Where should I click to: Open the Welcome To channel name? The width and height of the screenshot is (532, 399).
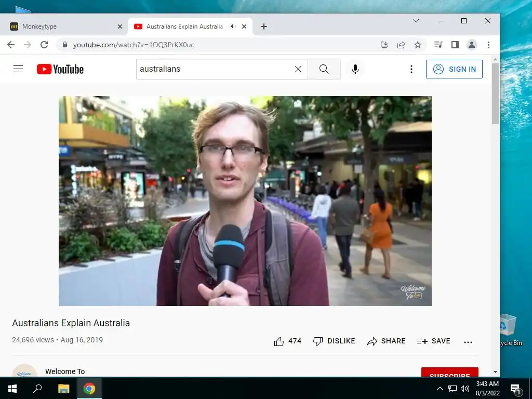pos(65,371)
